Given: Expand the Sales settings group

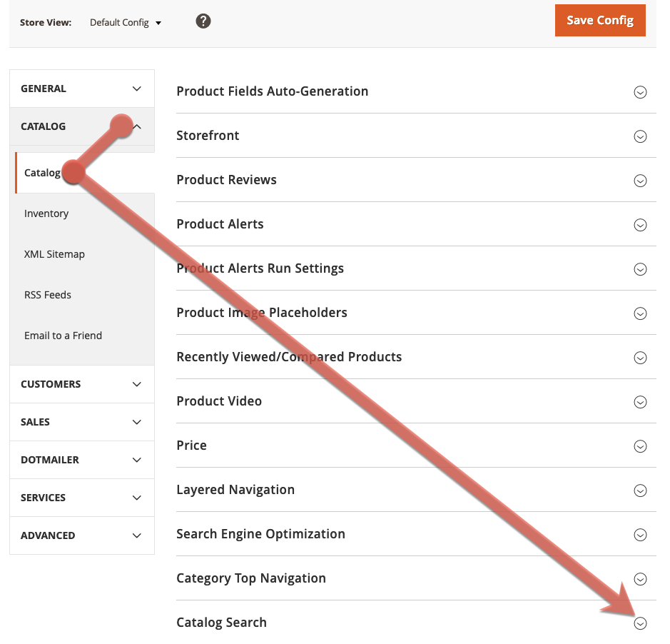Looking at the screenshot, I should point(82,422).
